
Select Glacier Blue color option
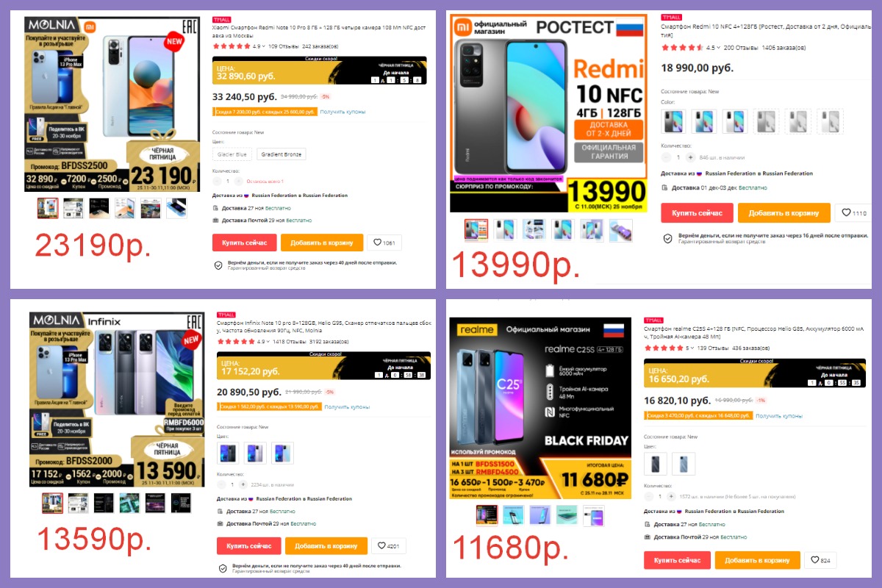tap(231, 154)
